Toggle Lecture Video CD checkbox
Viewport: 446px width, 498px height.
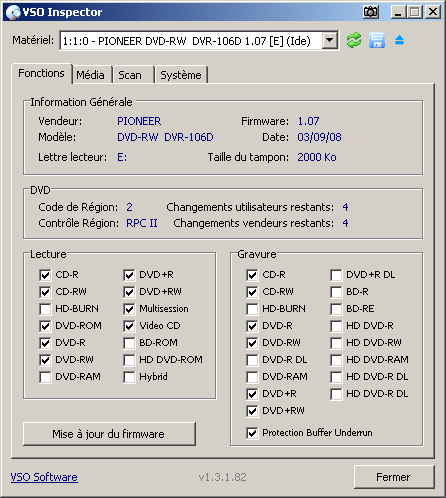[x=129, y=326]
